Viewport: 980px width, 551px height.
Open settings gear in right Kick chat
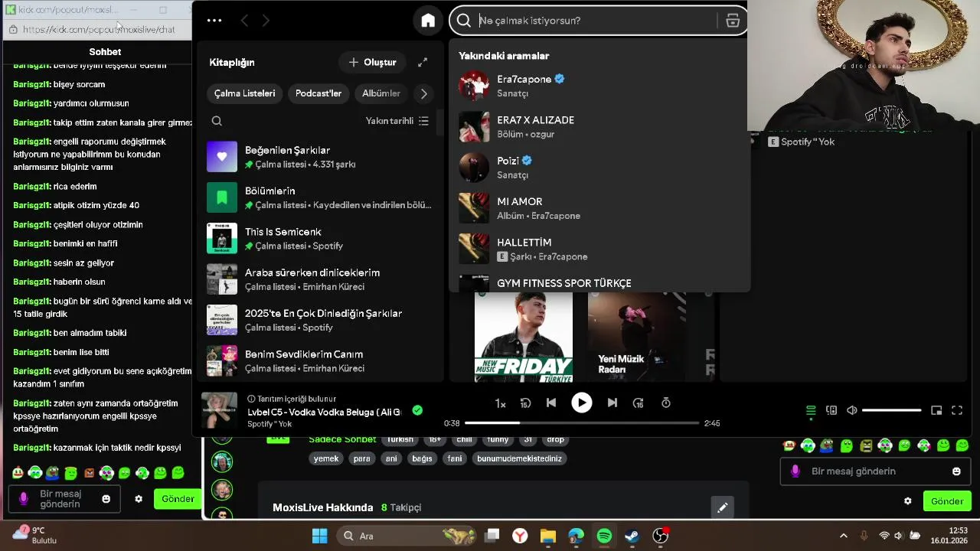[x=907, y=501]
